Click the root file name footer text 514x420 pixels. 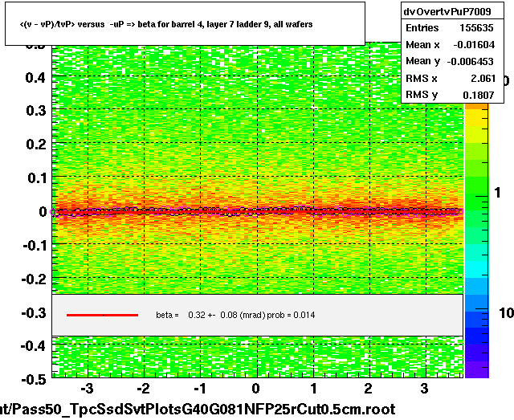tap(198, 410)
